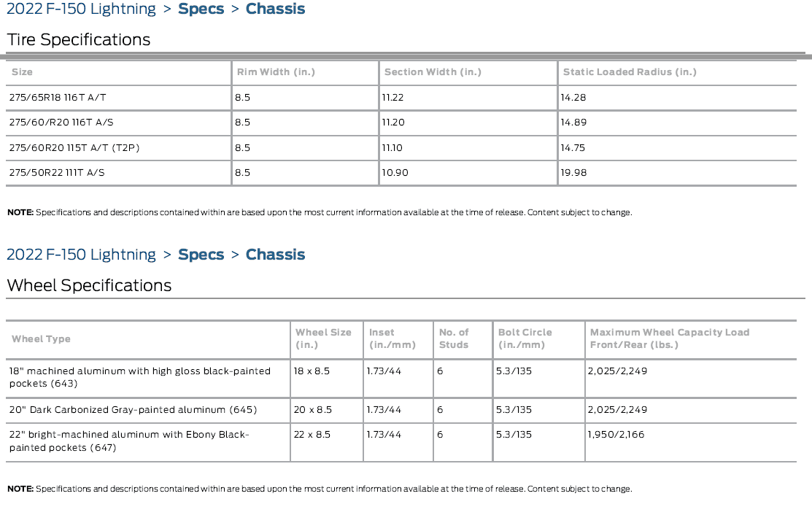Open the Chassis breadcrumb above Tire Specifications
The height and width of the screenshot is (515, 812).
(275, 9)
